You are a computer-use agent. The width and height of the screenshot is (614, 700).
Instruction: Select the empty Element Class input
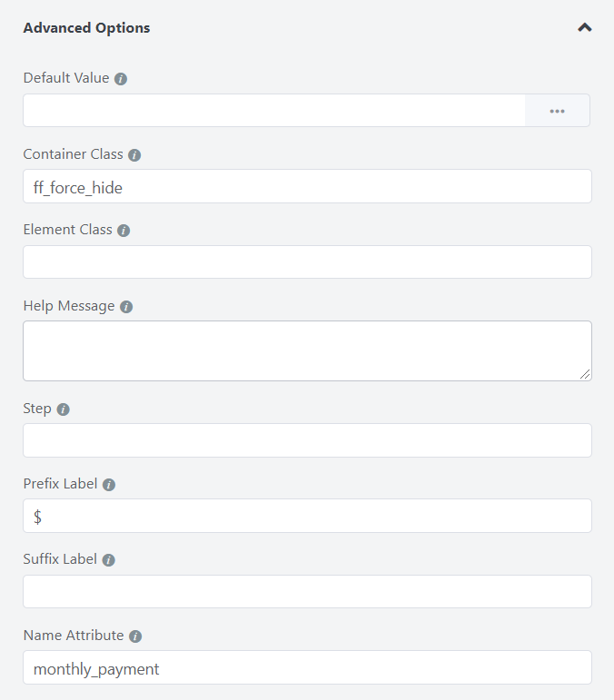point(307,262)
